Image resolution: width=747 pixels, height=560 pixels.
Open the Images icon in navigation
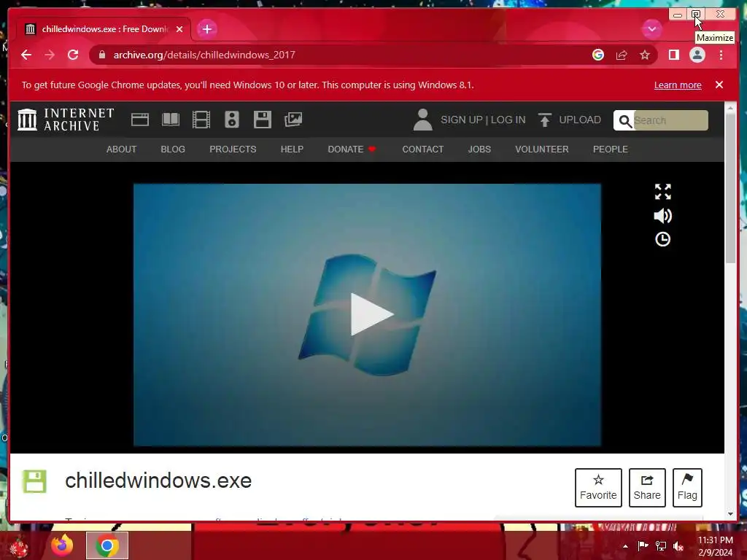293,120
